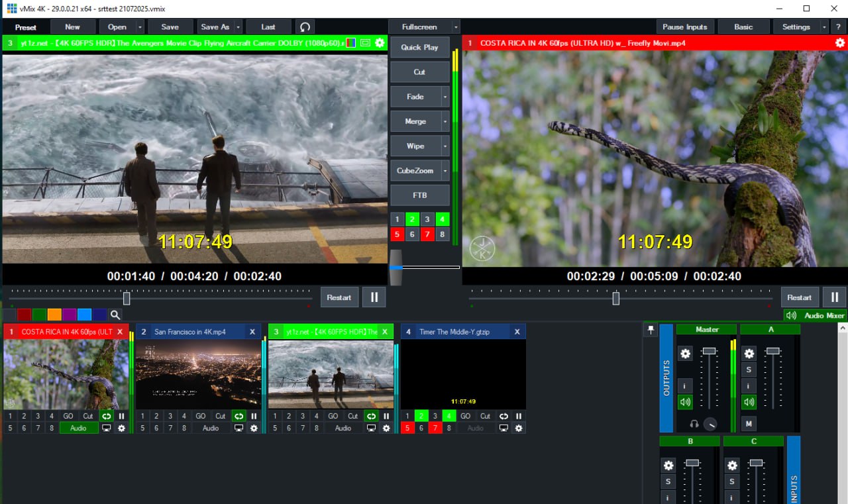Open colour correction icon in preview title bar
Image resolution: width=848 pixels, height=504 pixels.
pyautogui.click(x=350, y=43)
